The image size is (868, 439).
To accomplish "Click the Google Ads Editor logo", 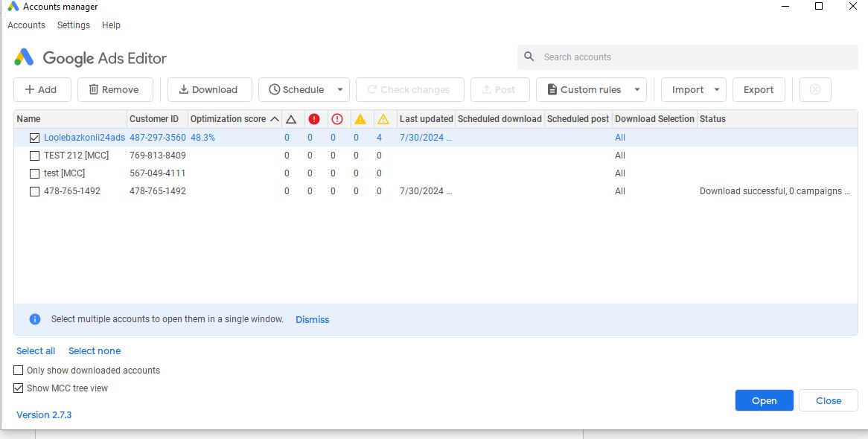I will click(90, 57).
